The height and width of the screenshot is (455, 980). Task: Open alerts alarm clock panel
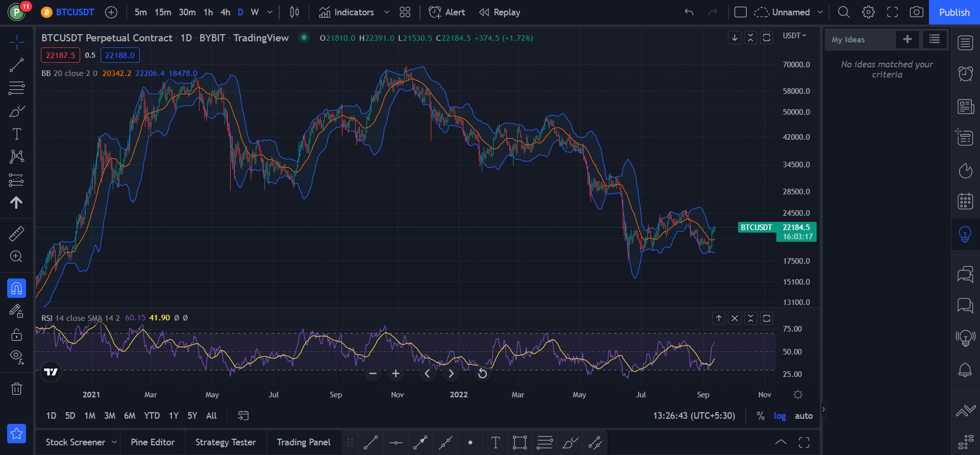pos(965,74)
